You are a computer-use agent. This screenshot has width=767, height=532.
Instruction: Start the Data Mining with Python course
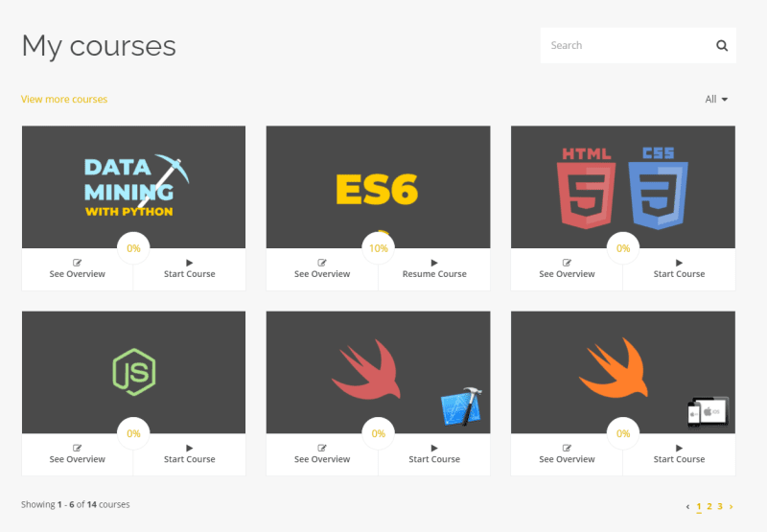click(189, 269)
